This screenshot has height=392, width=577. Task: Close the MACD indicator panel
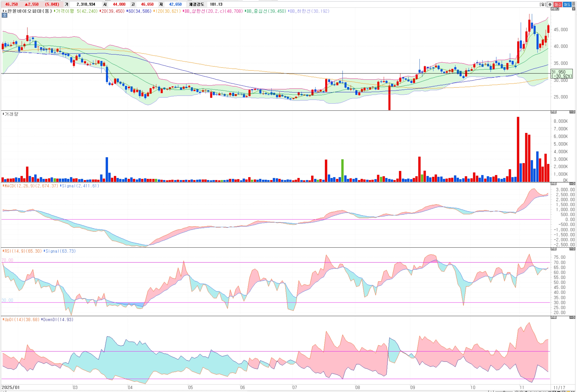[x=574, y=184]
